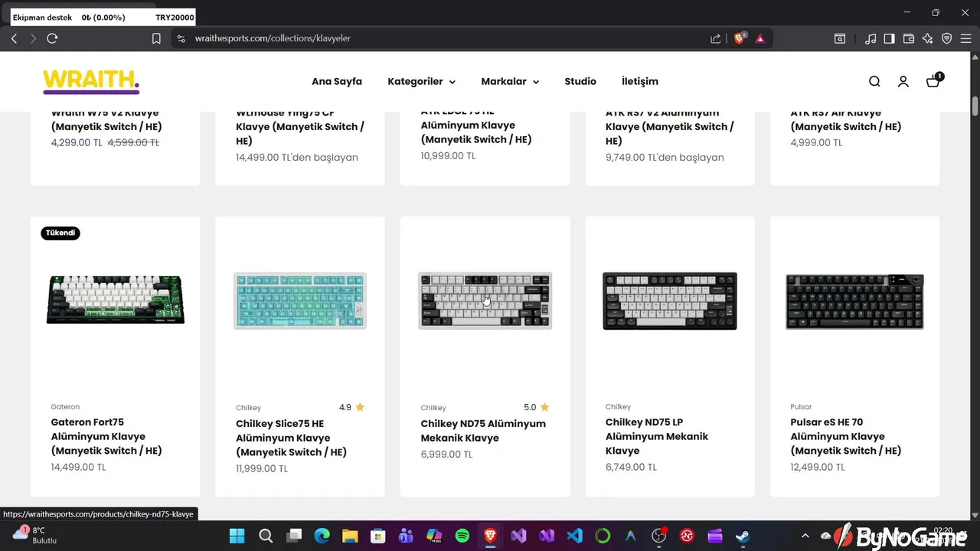The image size is (980, 551).
Task: Open the site information icon beside the URL
Action: click(x=181, y=38)
